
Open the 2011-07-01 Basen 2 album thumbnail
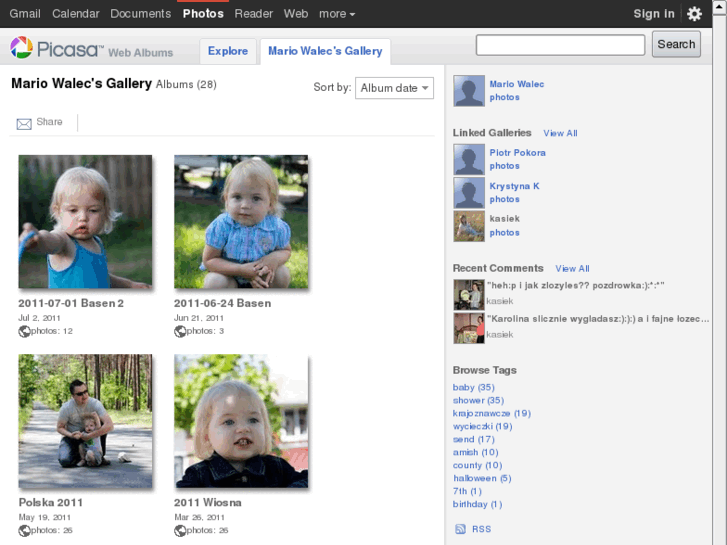click(85, 222)
